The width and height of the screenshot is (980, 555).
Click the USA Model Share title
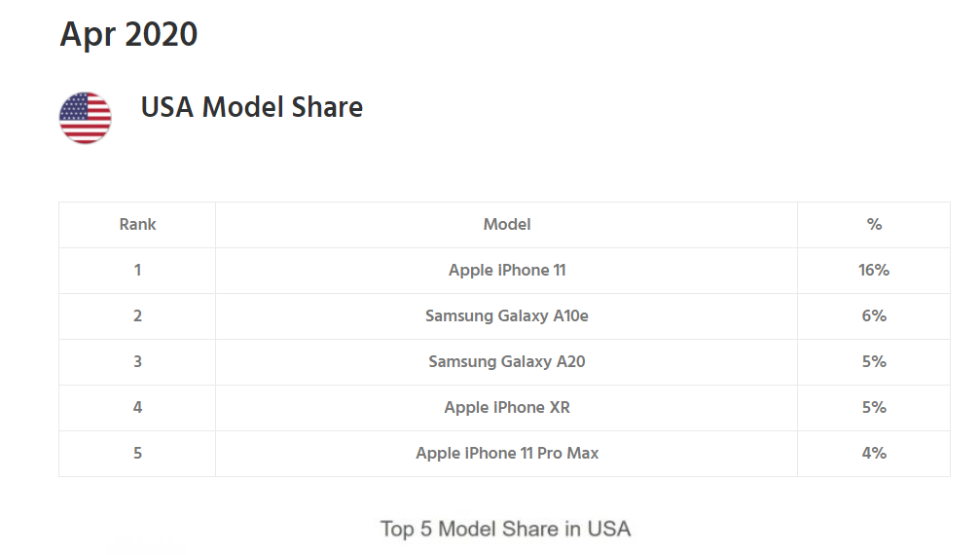pos(252,107)
